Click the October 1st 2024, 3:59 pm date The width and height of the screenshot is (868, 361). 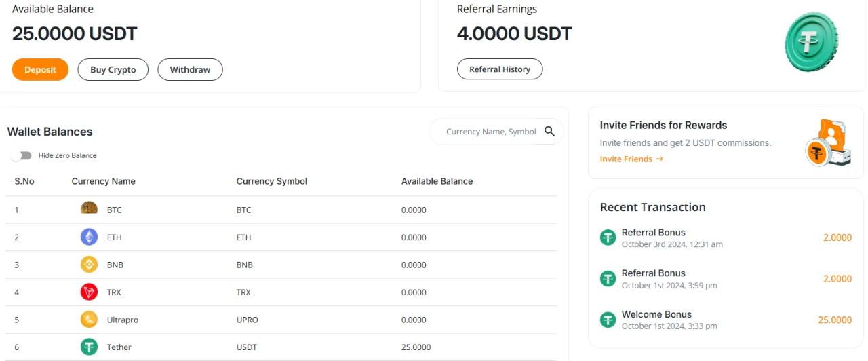point(669,286)
